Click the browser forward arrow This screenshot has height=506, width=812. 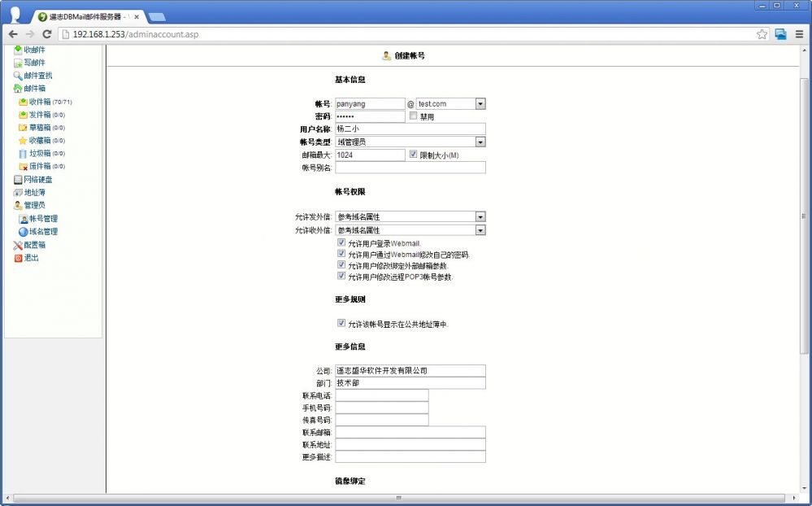click(x=29, y=34)
